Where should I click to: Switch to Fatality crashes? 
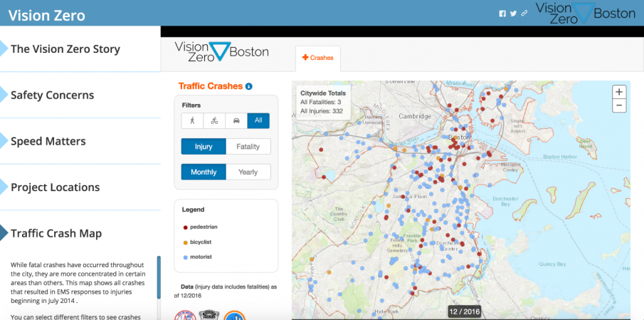pyautogui.click(x=248, y=146)
